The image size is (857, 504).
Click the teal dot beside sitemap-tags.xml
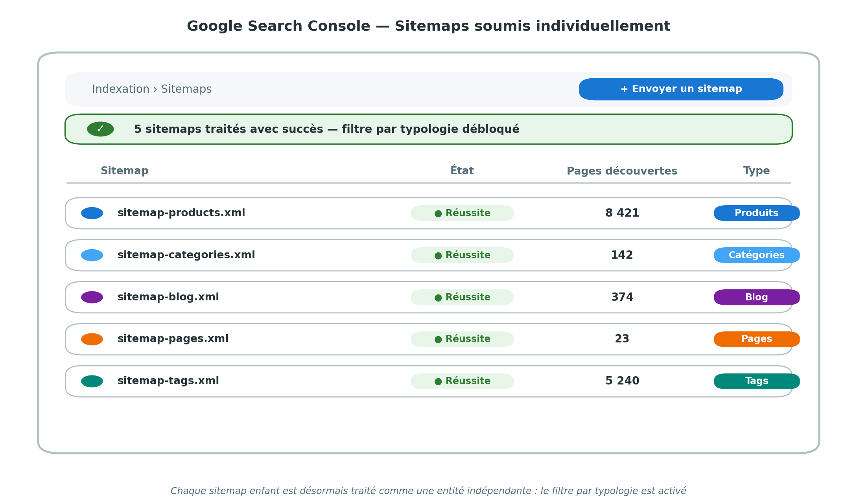(x=92, y=381)
